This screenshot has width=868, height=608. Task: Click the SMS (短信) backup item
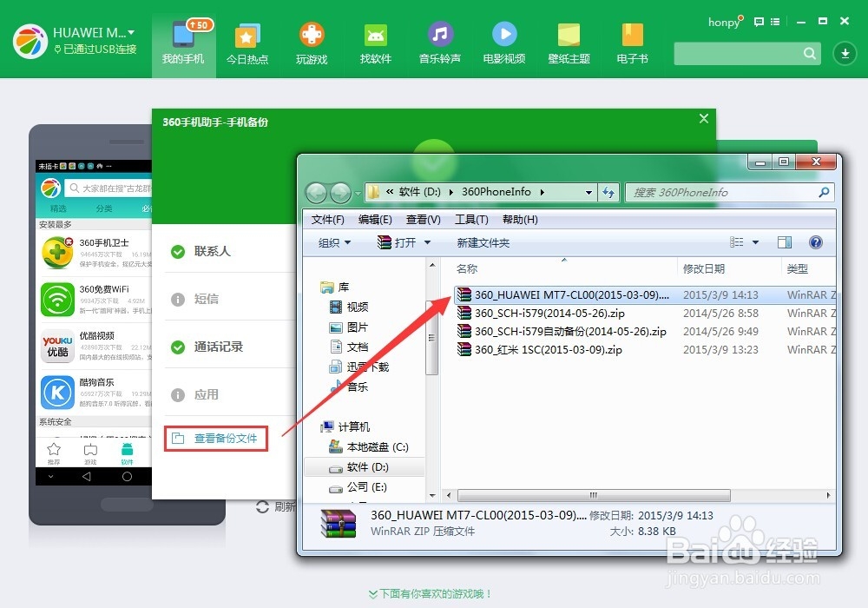(206, 299)
